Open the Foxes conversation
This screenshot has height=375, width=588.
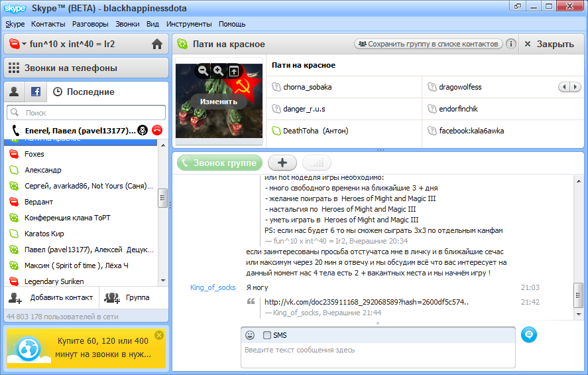[x=81, y=154]
